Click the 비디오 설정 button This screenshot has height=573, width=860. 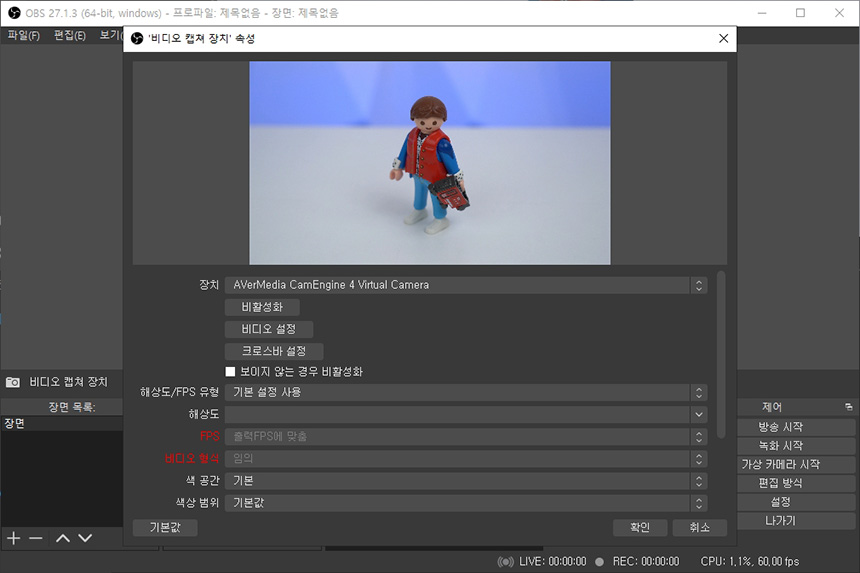[269, 329]
